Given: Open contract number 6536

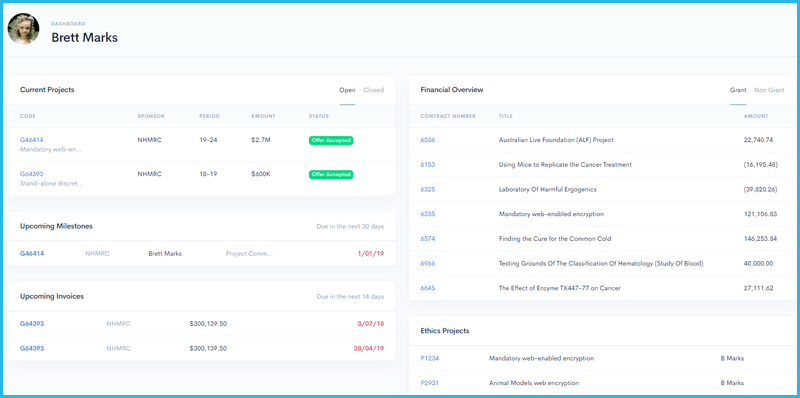Looking at the screenshot, I should 428,140.
